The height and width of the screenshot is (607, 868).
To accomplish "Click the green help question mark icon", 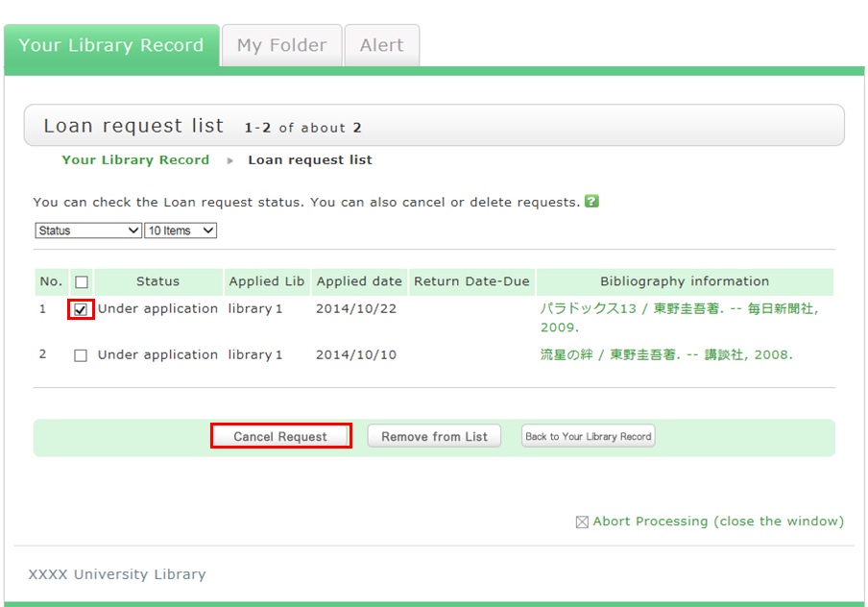I will pos(591,202).
